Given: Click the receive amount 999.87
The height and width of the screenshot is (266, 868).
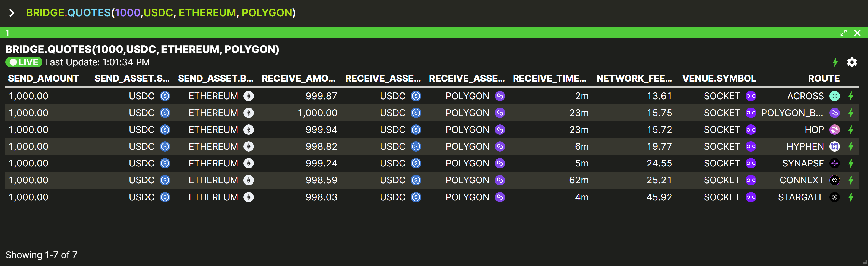Looking at the screenshot, I should (321, 96).
